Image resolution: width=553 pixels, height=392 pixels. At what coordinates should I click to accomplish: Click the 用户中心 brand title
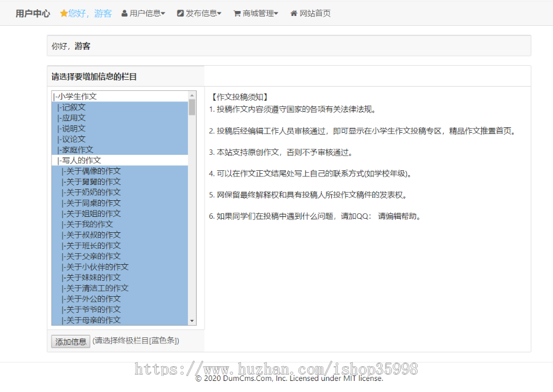[33, 13]
